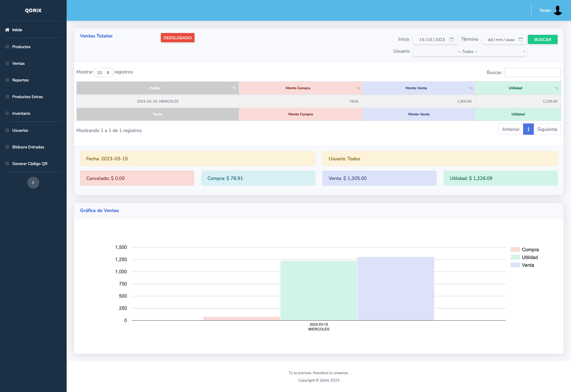571x392 pixels.
Task: Open the Mostrar 10 registros dropdown
Action: click(x=103, y=72)
